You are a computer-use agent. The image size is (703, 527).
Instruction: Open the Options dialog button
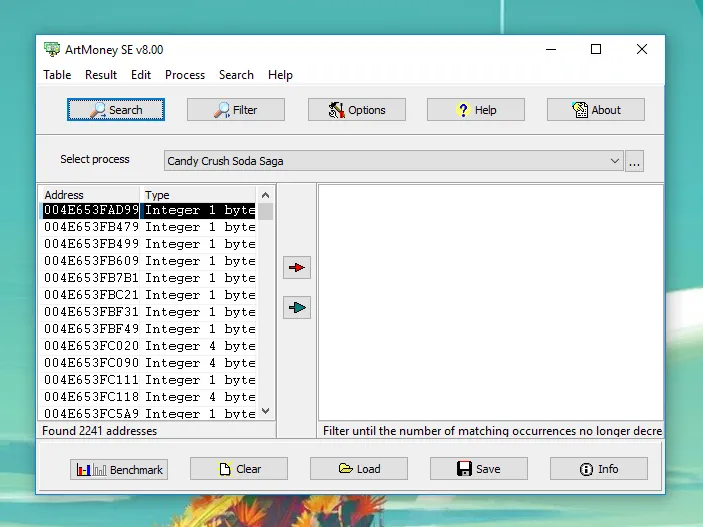[x=357, y=110]
